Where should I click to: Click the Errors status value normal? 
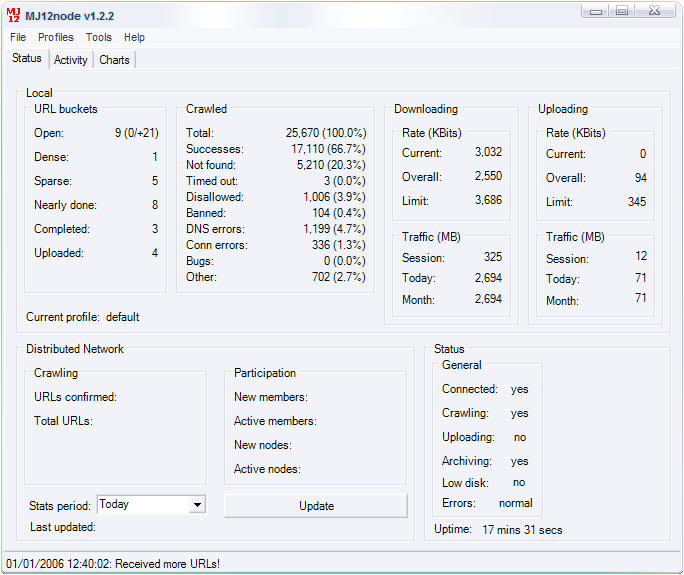point(516,503)
